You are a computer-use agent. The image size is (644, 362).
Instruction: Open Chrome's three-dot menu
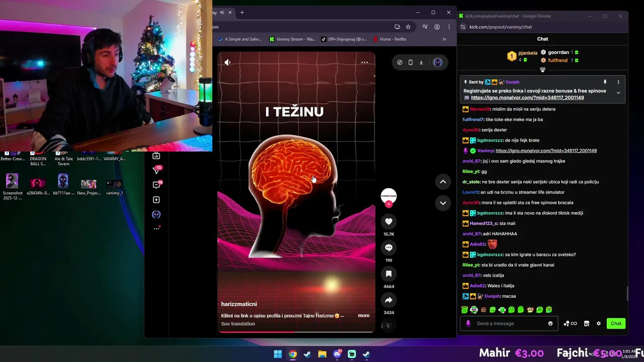[449, 27]
